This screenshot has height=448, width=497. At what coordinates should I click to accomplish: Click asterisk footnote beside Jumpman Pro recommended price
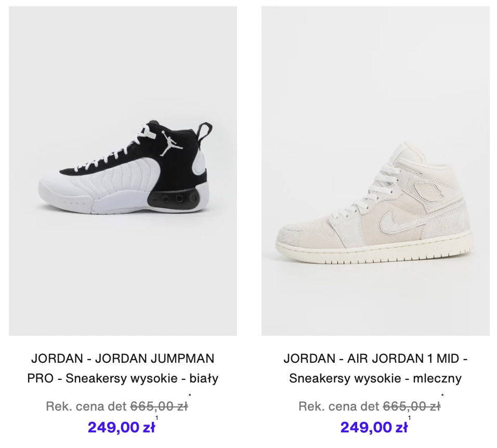pos(190,395)
